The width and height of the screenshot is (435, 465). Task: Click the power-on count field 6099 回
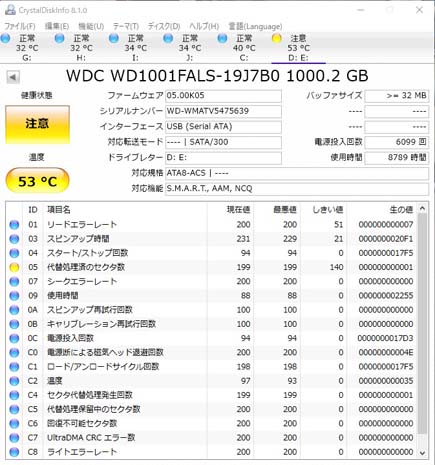pos(397,142)
